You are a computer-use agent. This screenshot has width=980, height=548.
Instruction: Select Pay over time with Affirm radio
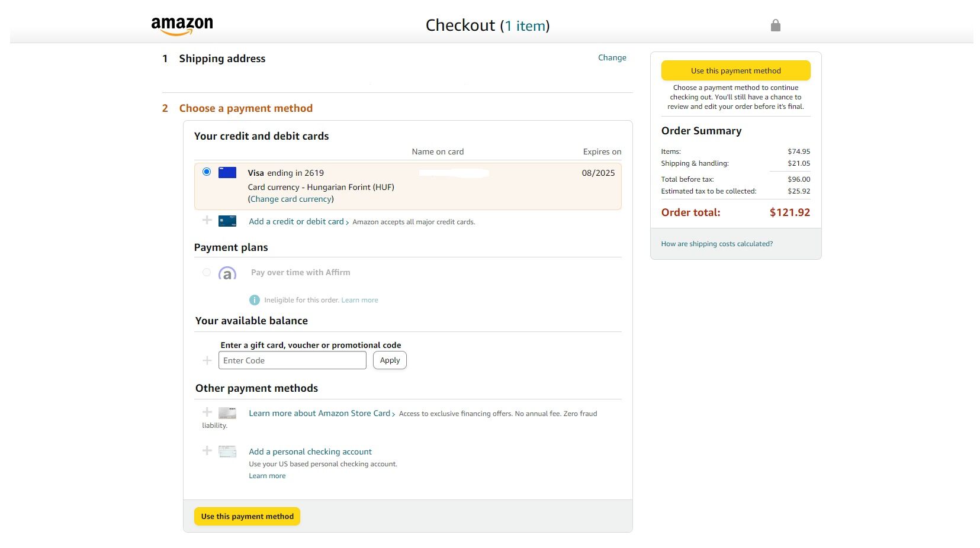pyautogui.click(x=207, y=272)
